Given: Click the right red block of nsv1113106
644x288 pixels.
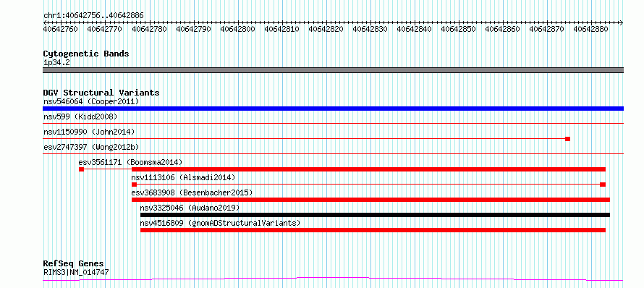Looking at the screenshot, I should pyautogui.click(x=603, y=185).
